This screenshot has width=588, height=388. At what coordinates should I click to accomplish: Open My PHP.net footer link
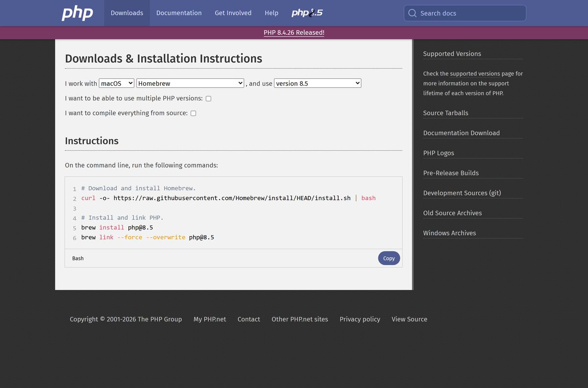210,319
